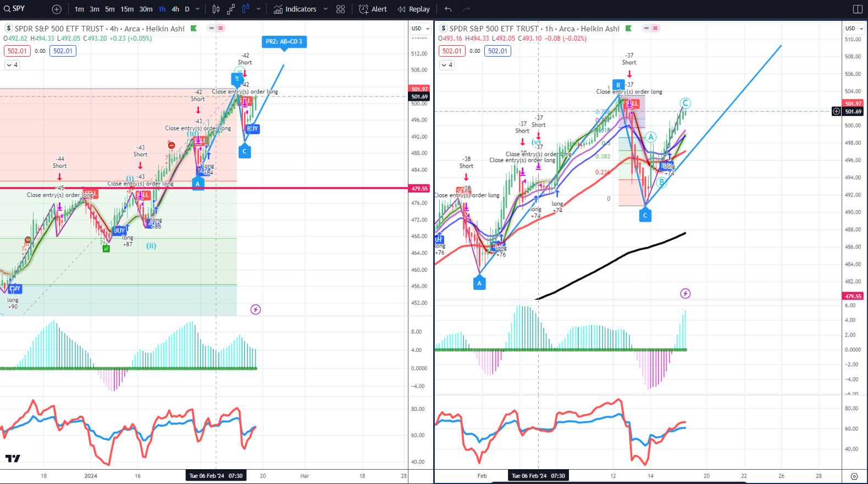The image size is (868, 484).
Task: Create a new Alert
Action: click(x=373, y=9)
